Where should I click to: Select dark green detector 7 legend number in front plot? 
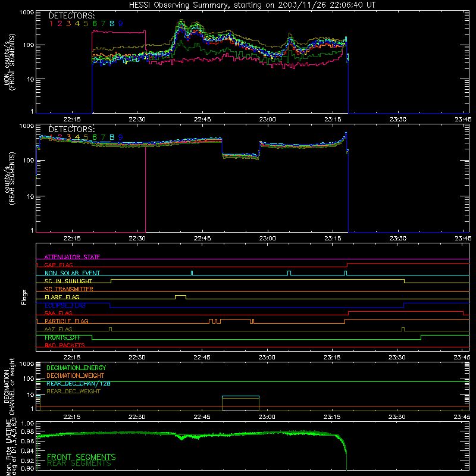[x=103, y=23]
